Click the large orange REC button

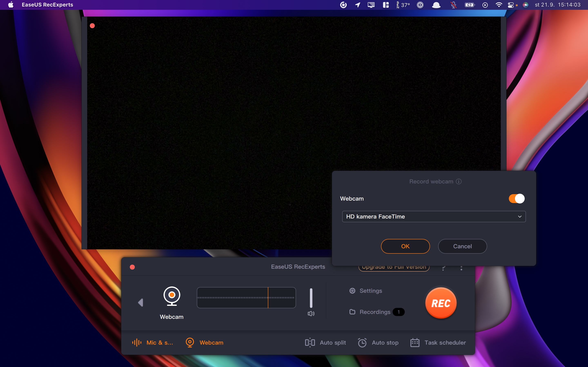click(x=441, y=303)
